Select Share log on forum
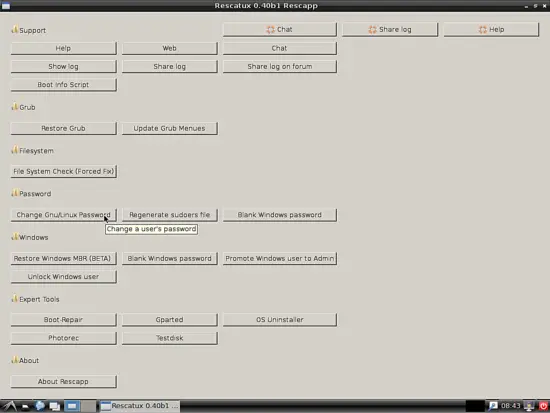Viewport: 550px width, 413px height. click(280, 66)
